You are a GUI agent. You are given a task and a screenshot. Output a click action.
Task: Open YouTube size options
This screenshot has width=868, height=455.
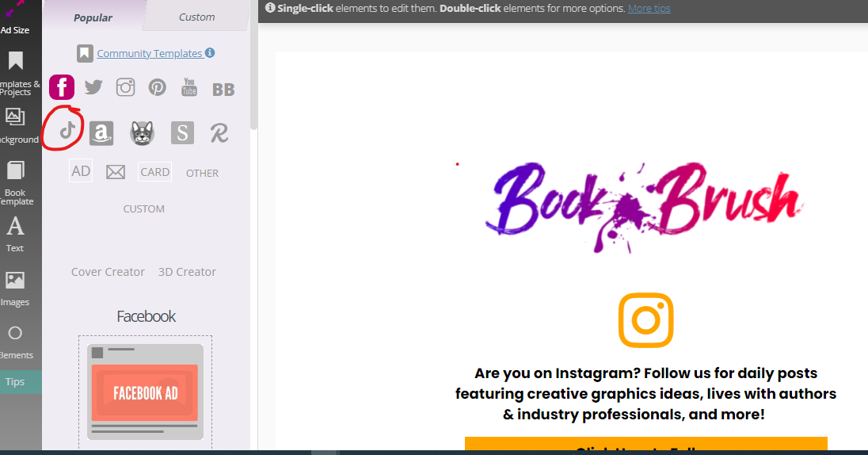[189, 87]
